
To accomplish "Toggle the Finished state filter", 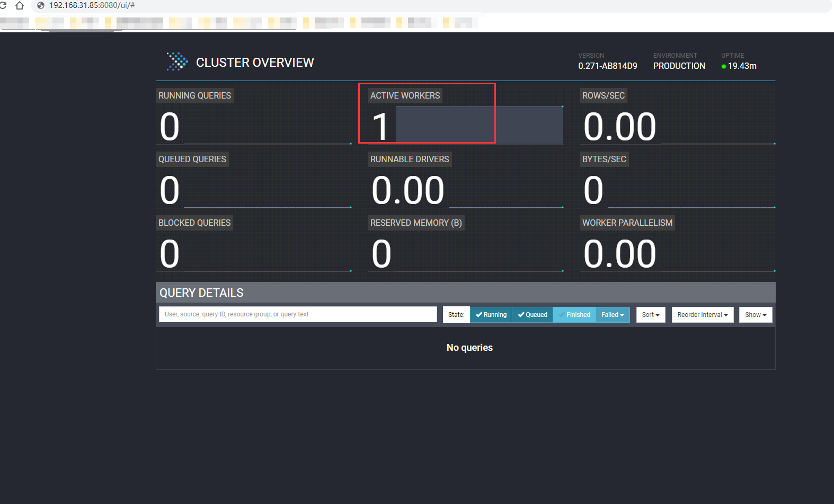I will pyautogui.click(x=574, y=315).
